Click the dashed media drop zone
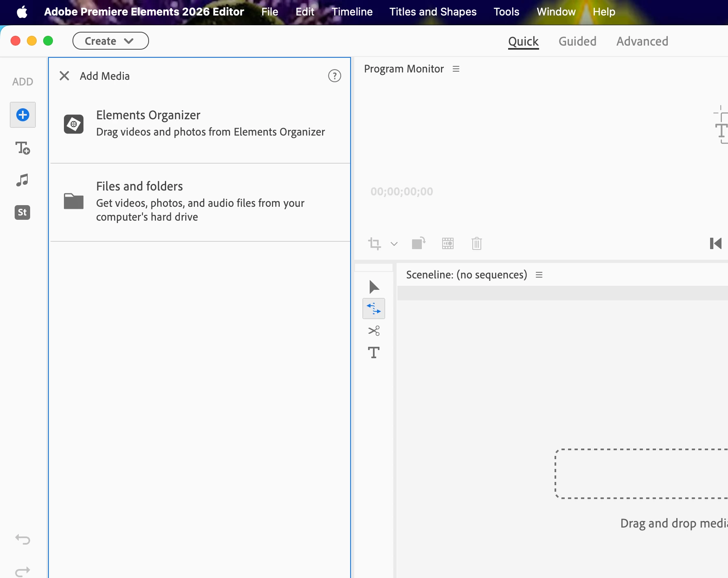728x578 pixels. click(642, 474)
